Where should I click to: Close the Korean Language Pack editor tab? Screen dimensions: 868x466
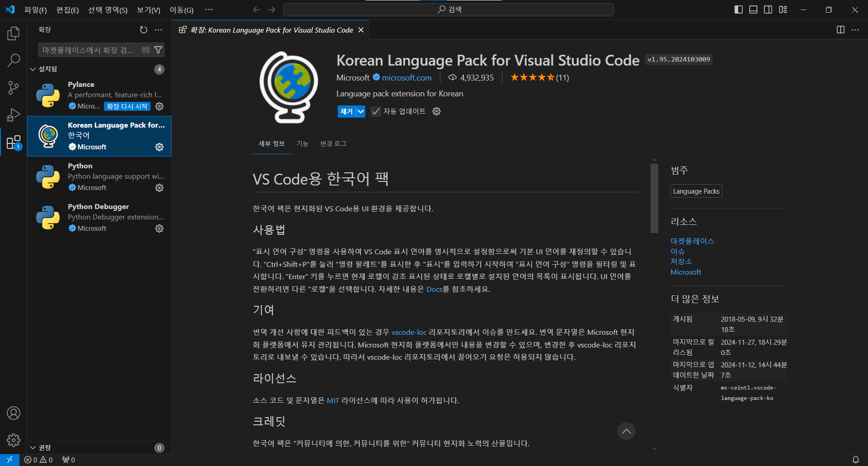click(361, 30)
